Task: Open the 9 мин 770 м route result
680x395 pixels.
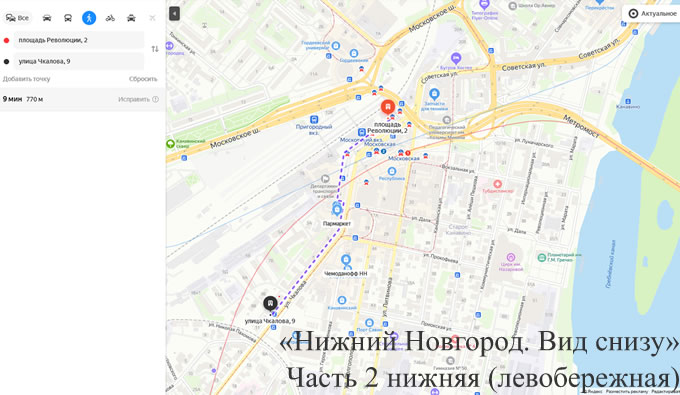Action: pyautogui.click(x=82, y=99)
